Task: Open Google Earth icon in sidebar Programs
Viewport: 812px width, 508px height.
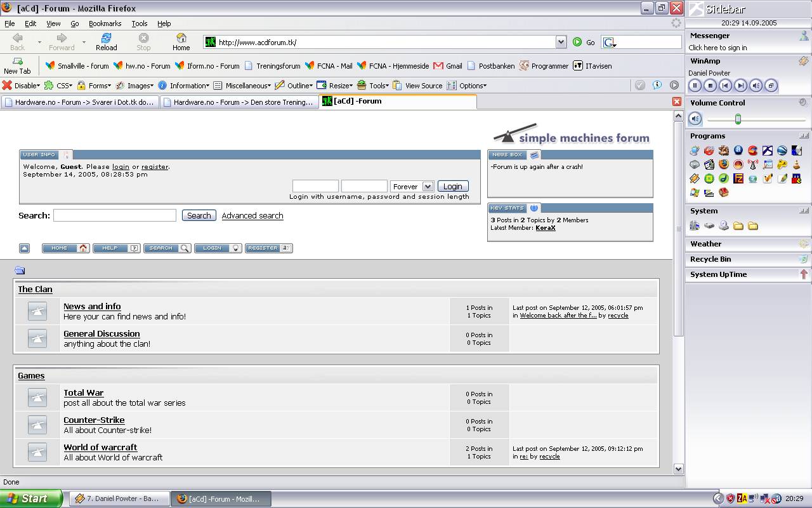Action: [x=782, y=150]
